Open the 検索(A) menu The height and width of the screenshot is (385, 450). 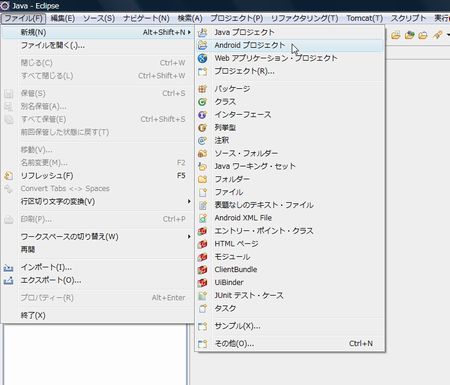[190, 18]
